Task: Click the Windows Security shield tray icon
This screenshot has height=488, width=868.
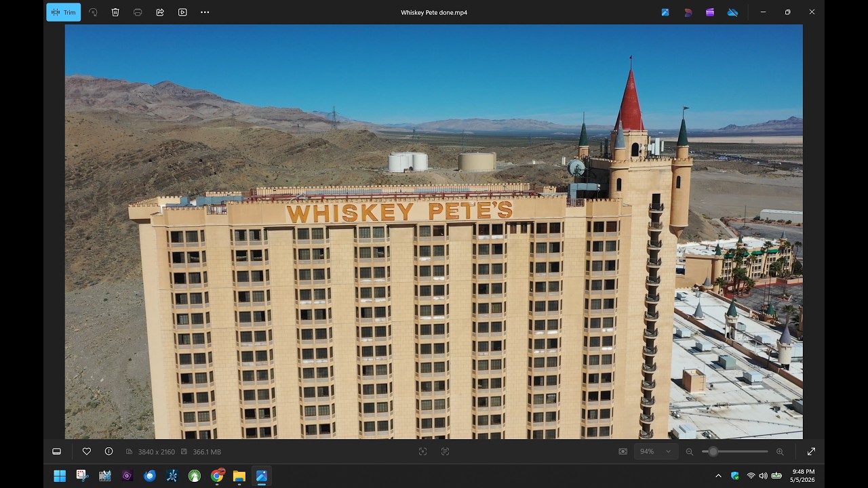Action: 735,476
